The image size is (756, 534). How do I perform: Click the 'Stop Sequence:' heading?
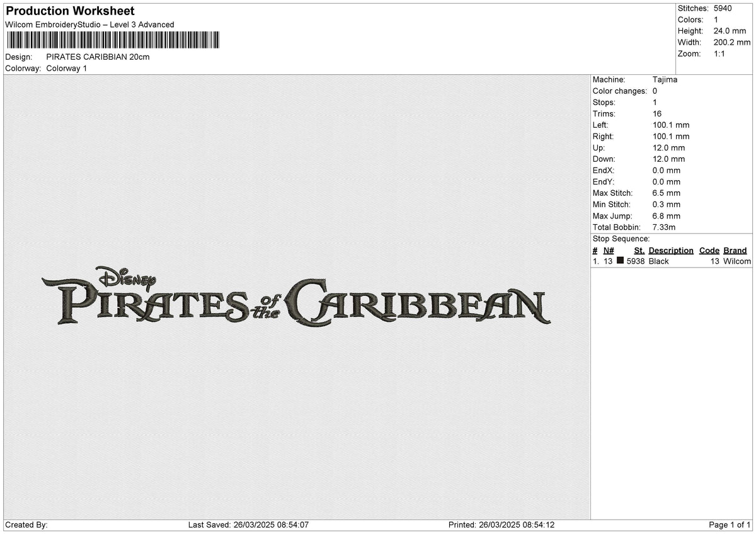pyautogui.click(x=621, y=239)
